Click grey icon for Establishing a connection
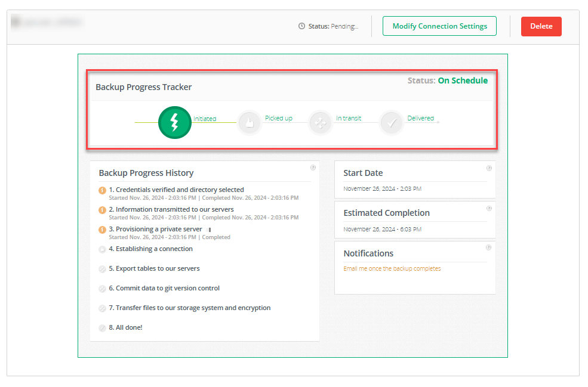The image size is (588, 387). (102, 249)
